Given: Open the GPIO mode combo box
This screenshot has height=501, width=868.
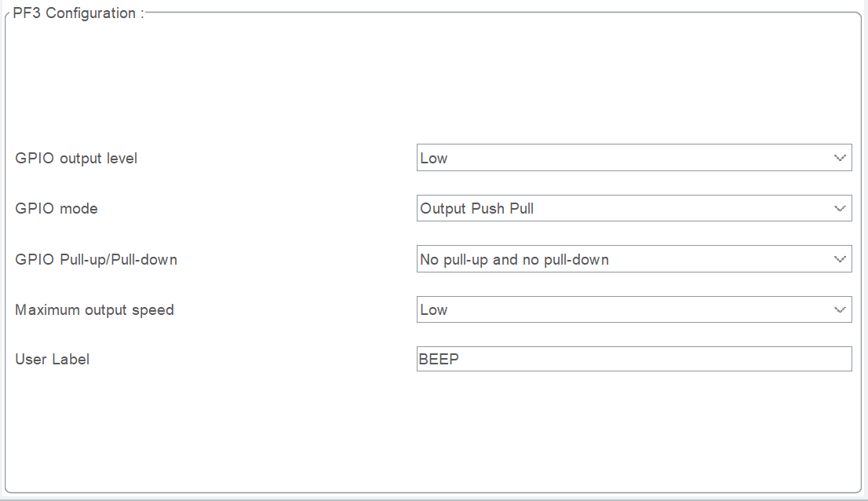Looking at the screenshot, I should click(x=634, y=208).
